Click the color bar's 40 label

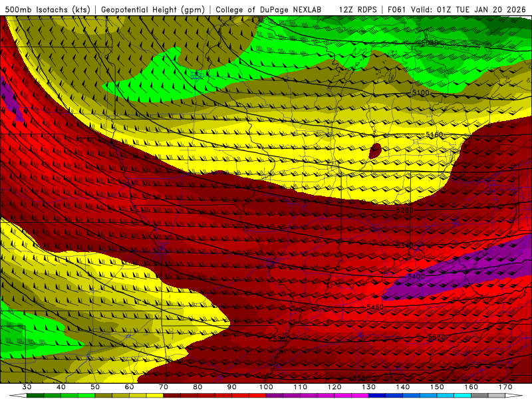[61, 387]
